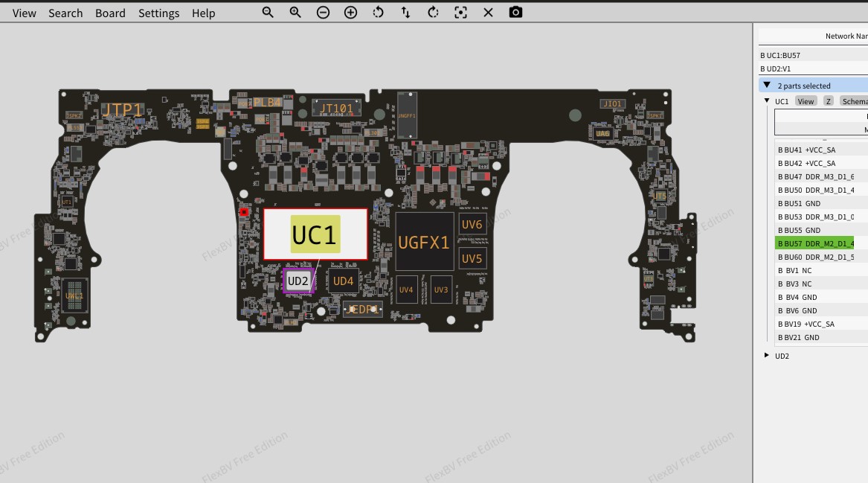Select the UGFX1 chip on board
Screen dimensions: 868x483
pos(424,242)
